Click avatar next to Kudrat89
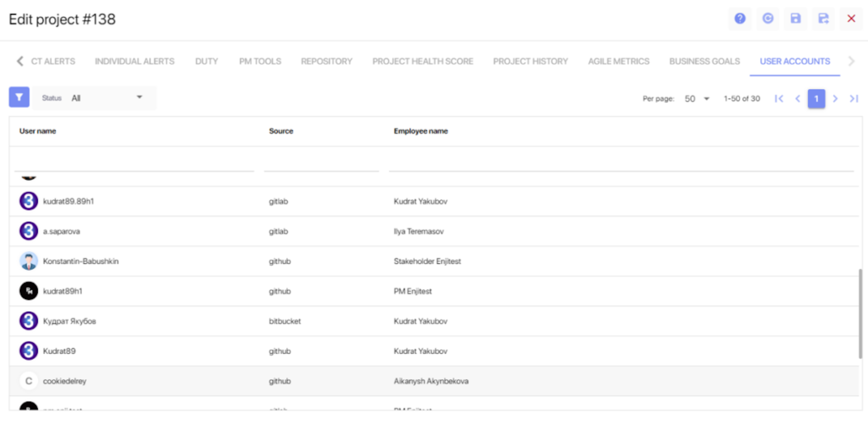Image resolution: width=868 pixels, height=431 pixels. pos(29,351)
